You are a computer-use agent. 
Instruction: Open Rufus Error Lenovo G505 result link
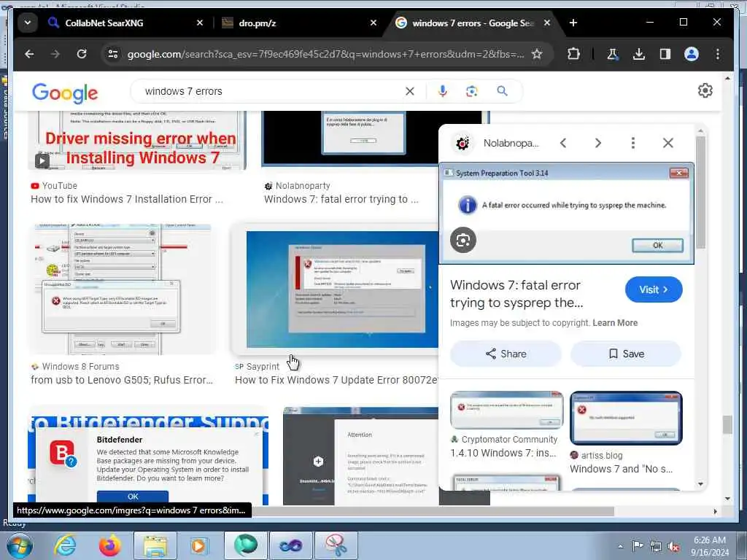(122, 380)
